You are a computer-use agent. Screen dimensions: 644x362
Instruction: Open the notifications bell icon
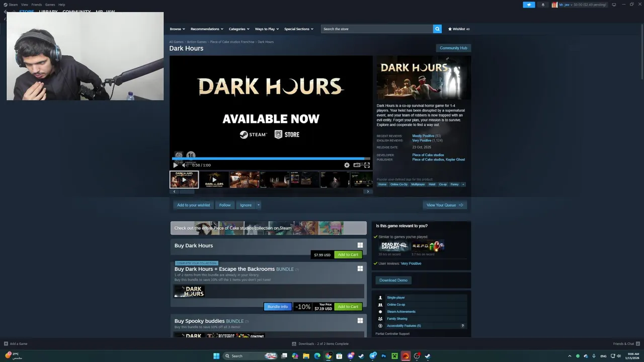[543, 5]
